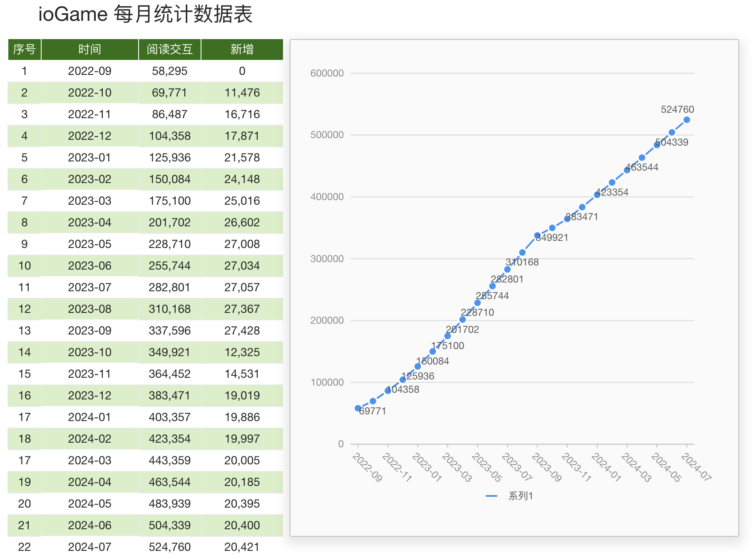Select cell with value 11,476

point(242,93)
